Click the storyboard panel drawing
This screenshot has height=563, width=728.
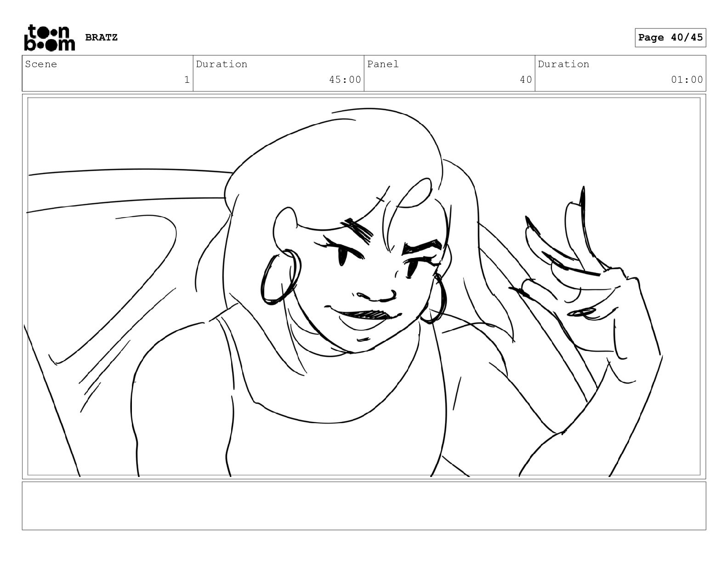(364, 287)
